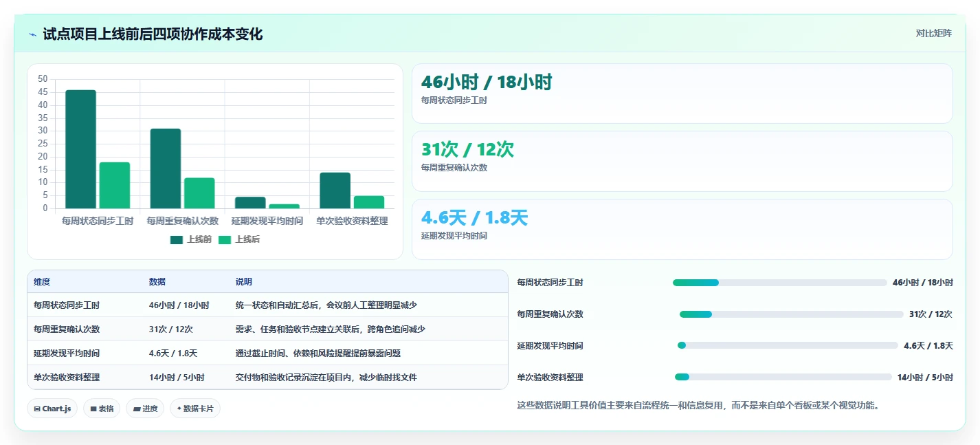The height and width of the screenshot is (445, 980).
Task: Click the 每周重复确认次数 progress bar
Action: pyautogui.click(x=792, y=314)
